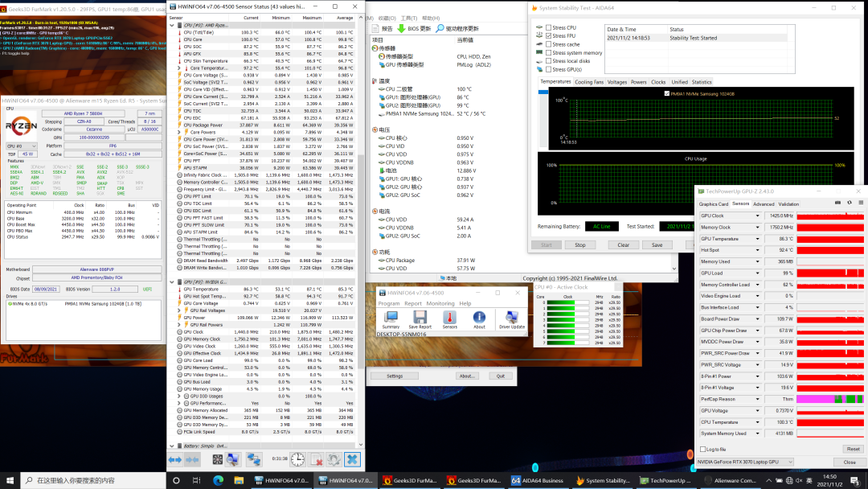This screenshot has width=868, height=489.
Task: Click the clock icon in HWiNFO sensor toolbar
Action: pyautogui.click(x=298, y=460)
